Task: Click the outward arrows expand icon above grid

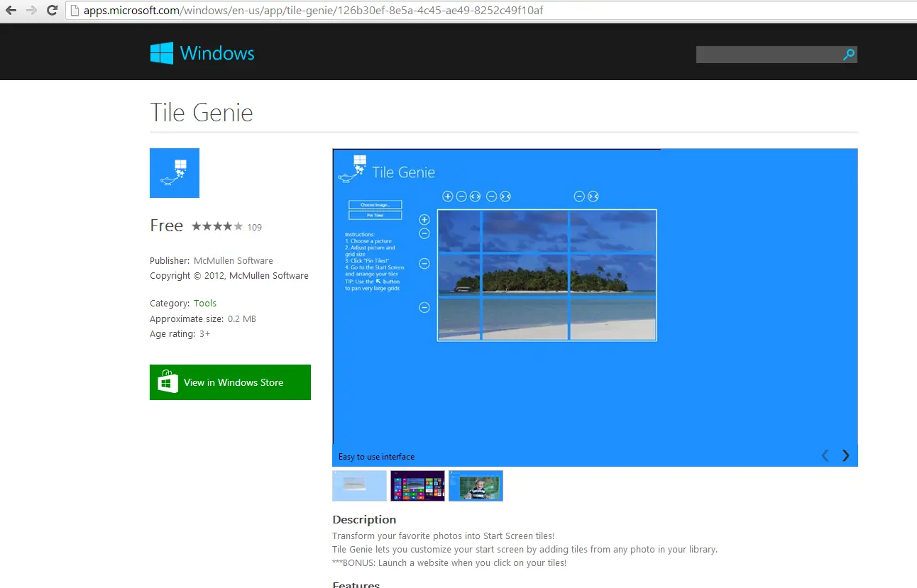Action: tap(475, 196)
